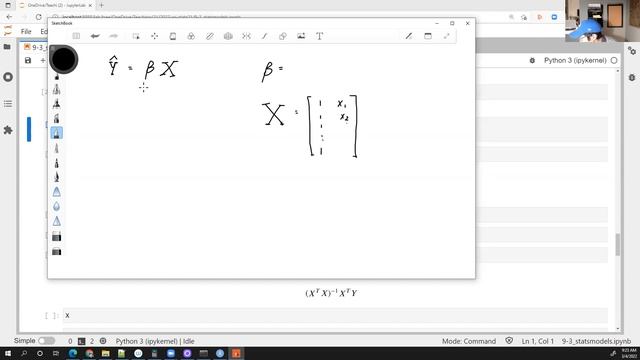This screenshot has height=360, width=640.
Task: Open the Windows Start menu
Action: click(8, 353)
